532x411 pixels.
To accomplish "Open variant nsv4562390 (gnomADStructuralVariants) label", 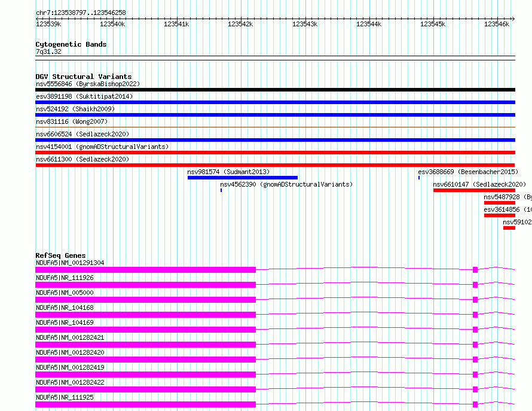I will [286, 184].
